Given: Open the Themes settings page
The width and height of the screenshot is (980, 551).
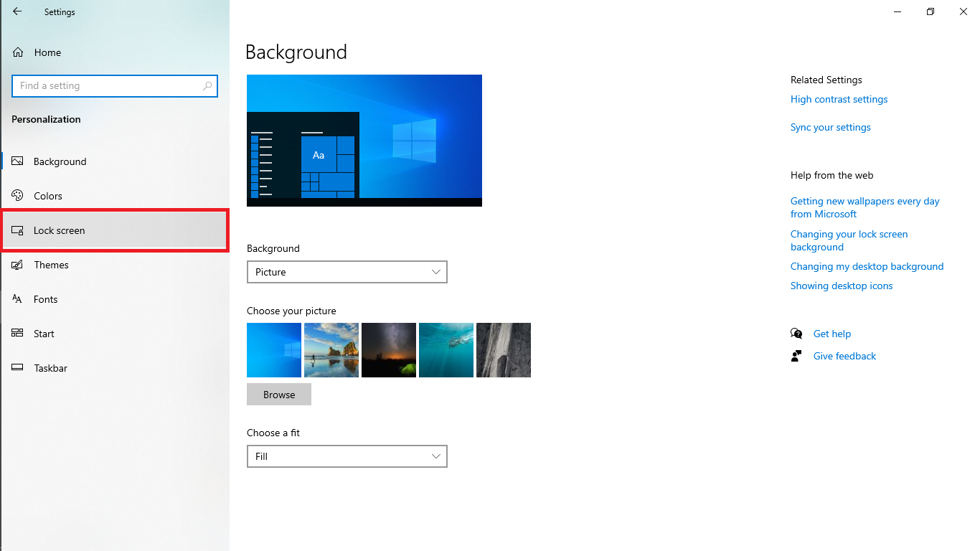Looking at the screenshot, I should click(51, 265).
